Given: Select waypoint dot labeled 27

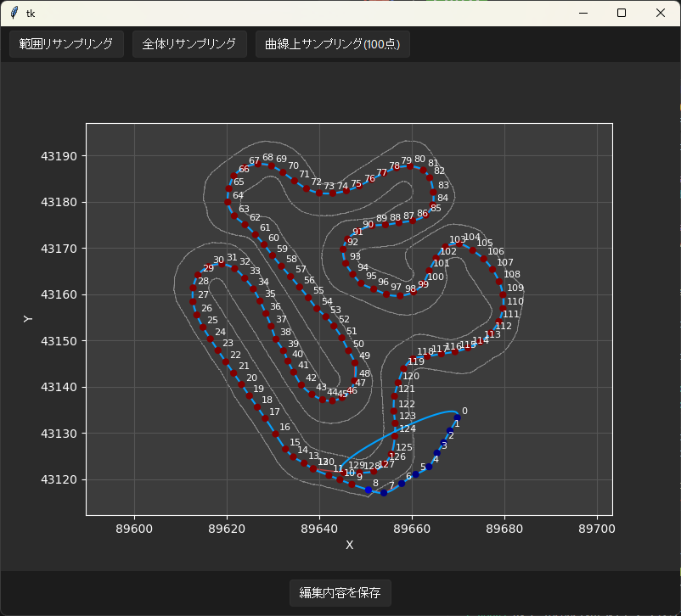Looking at the screenshot, I should (193, 301).
